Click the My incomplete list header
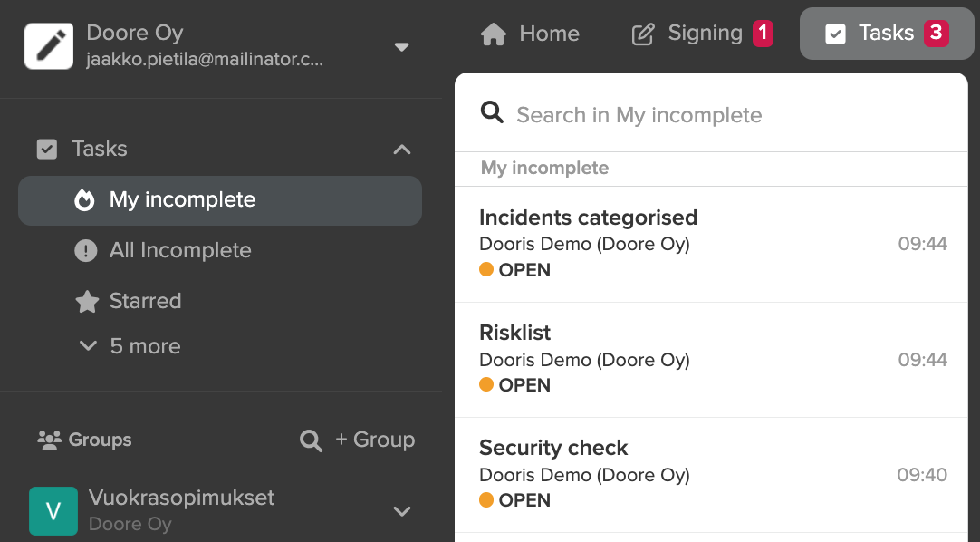980x542 pixels. (544, 169)
